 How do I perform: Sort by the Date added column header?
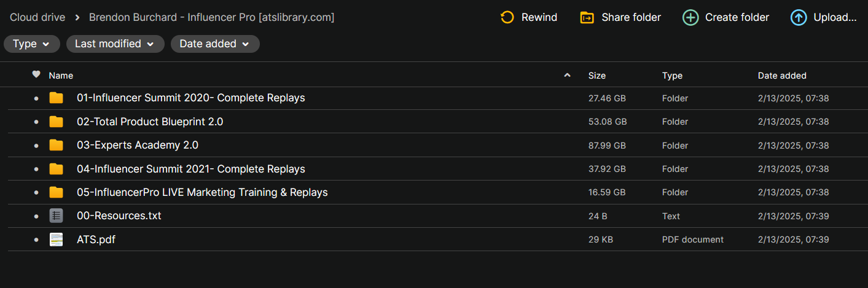(782, 76)
